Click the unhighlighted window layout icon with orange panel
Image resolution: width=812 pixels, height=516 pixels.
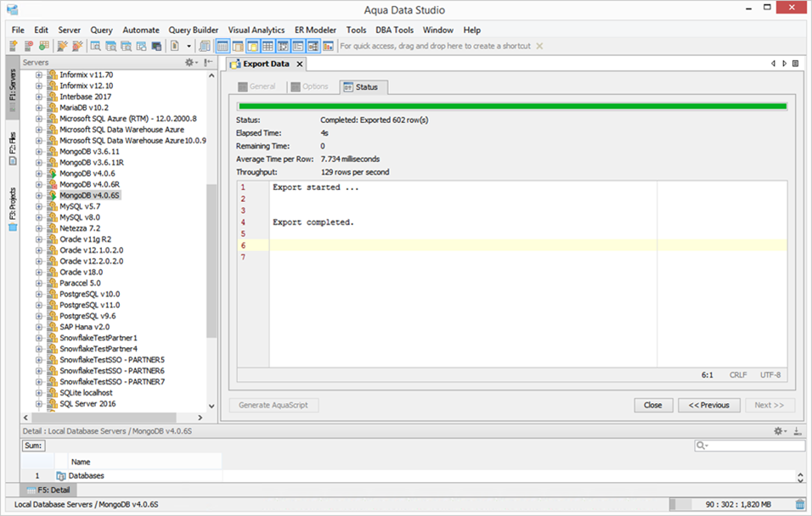click(x=238, y=46)
